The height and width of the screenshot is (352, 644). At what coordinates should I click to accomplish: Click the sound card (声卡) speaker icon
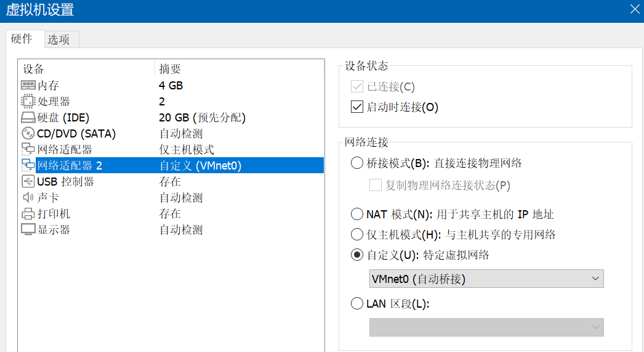click(28, 198)
